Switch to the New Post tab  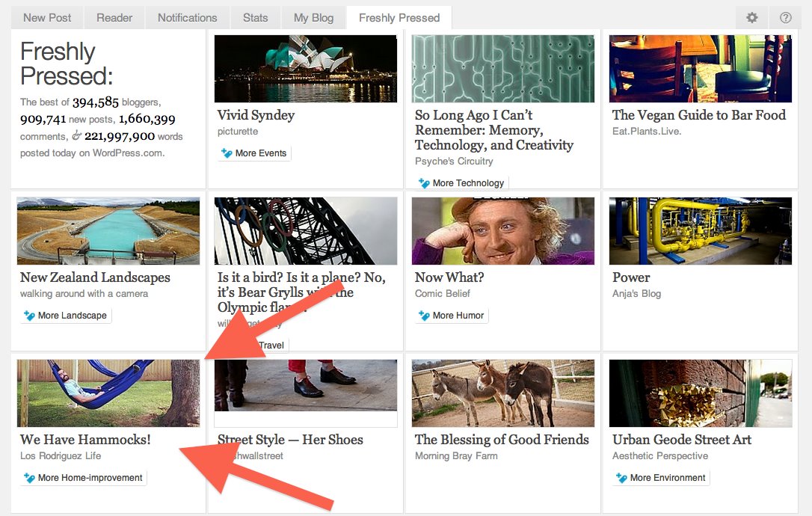(x=47, y=18)
